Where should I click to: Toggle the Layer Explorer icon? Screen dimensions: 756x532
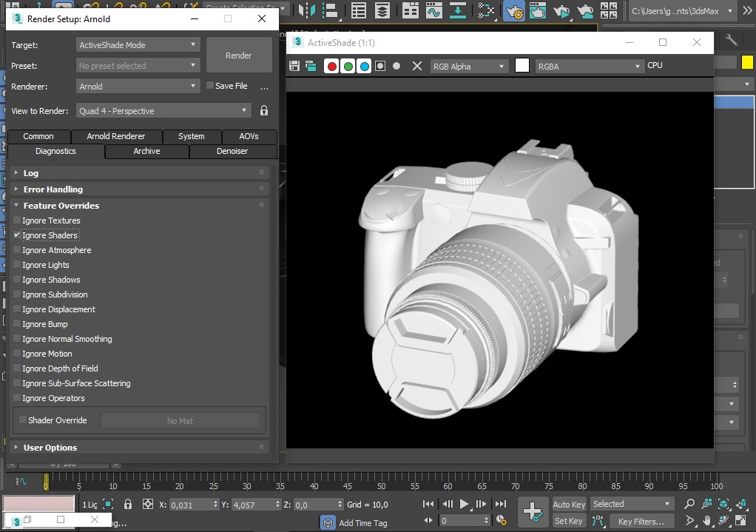pyautogui.click(x=382, y=10)
